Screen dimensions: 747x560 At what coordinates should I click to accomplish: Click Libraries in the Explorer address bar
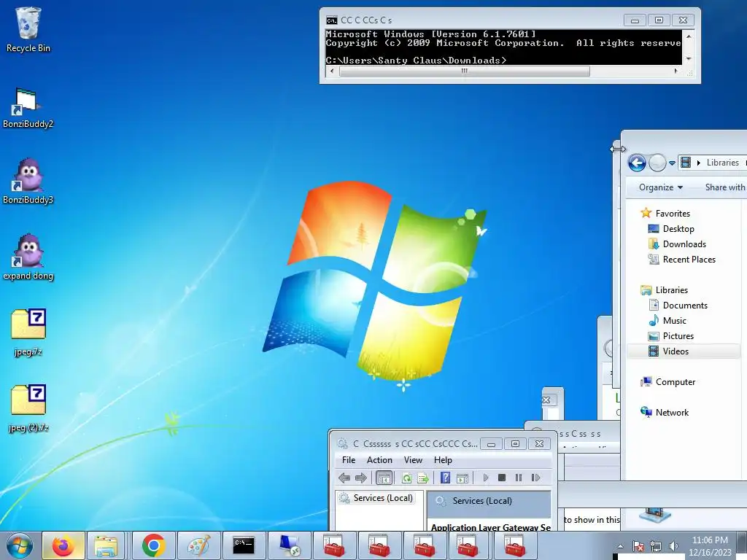point(722,163)
